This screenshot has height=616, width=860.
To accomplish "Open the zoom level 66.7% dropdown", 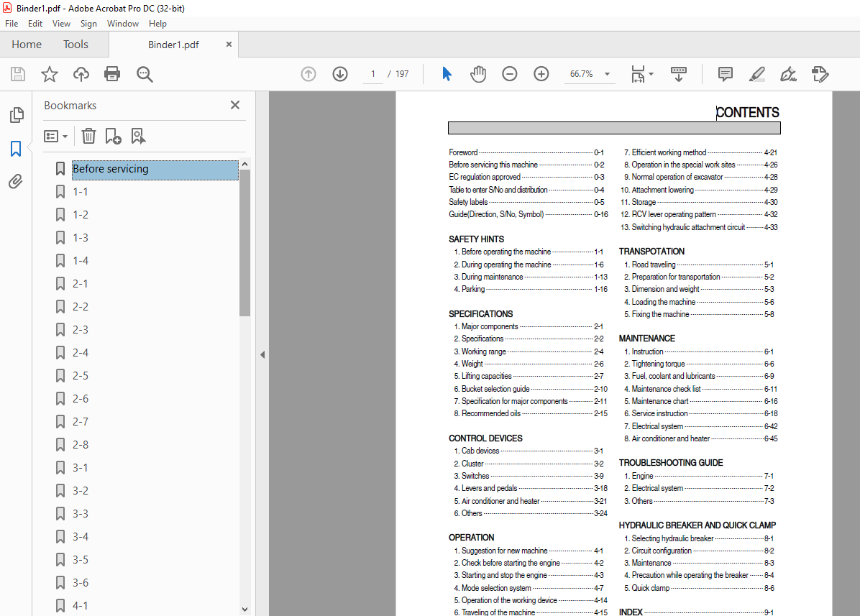I will 607,74.
